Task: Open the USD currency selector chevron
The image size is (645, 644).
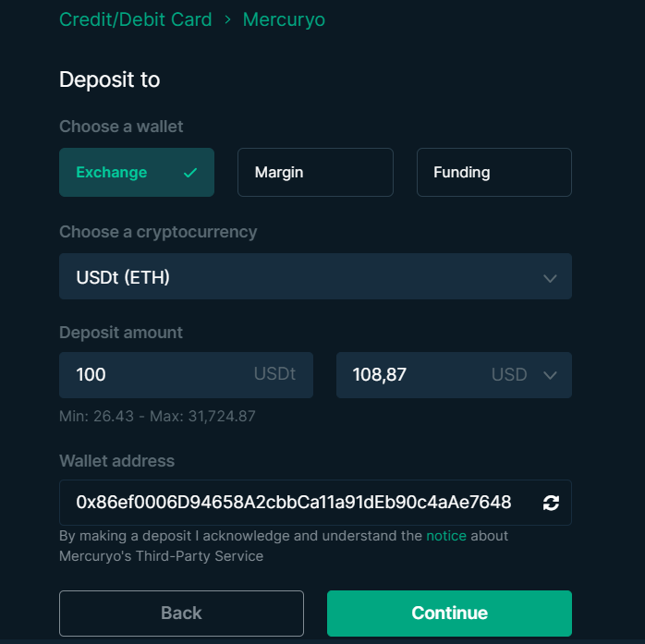Action: [550, 375]
